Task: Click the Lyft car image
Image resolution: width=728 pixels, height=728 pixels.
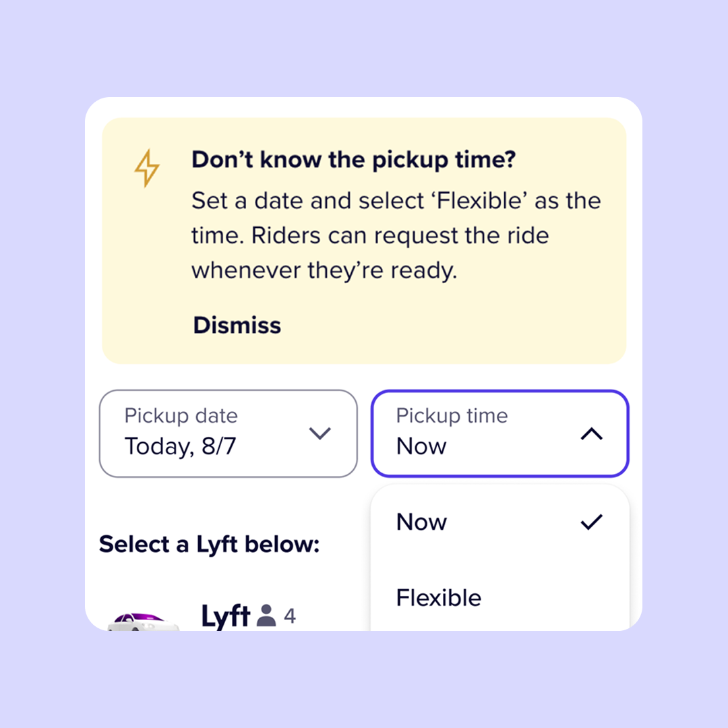Action: click(144, 621)
